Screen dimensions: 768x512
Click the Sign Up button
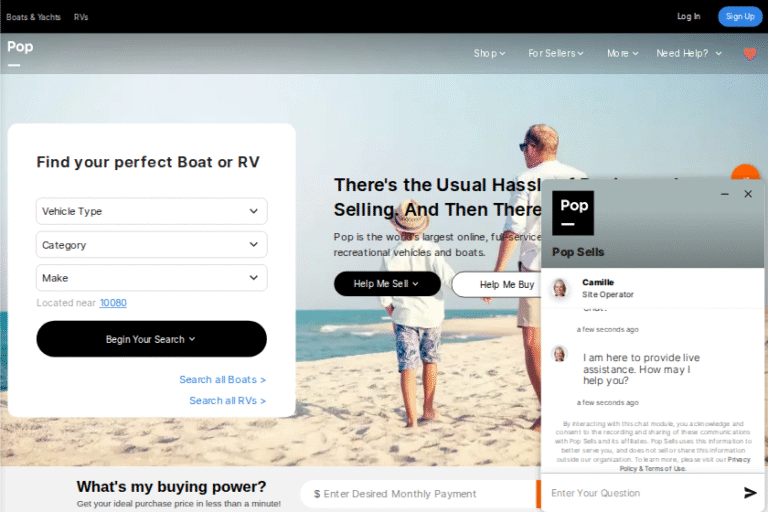coord(739,16)
